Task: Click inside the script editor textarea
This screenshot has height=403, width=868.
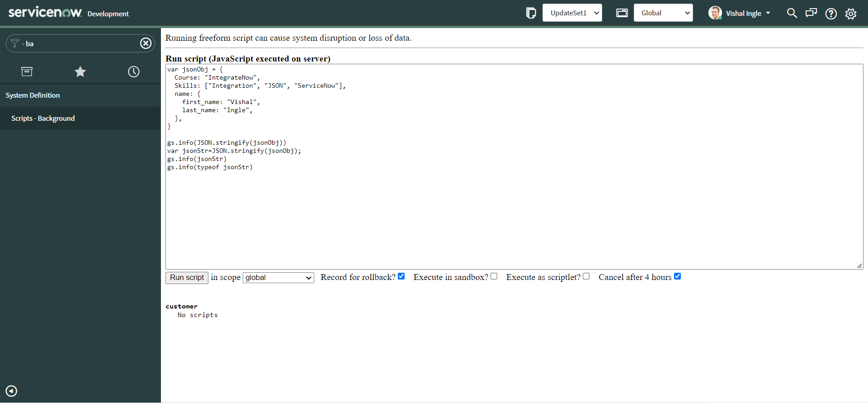Action: (x=514, y=166)
